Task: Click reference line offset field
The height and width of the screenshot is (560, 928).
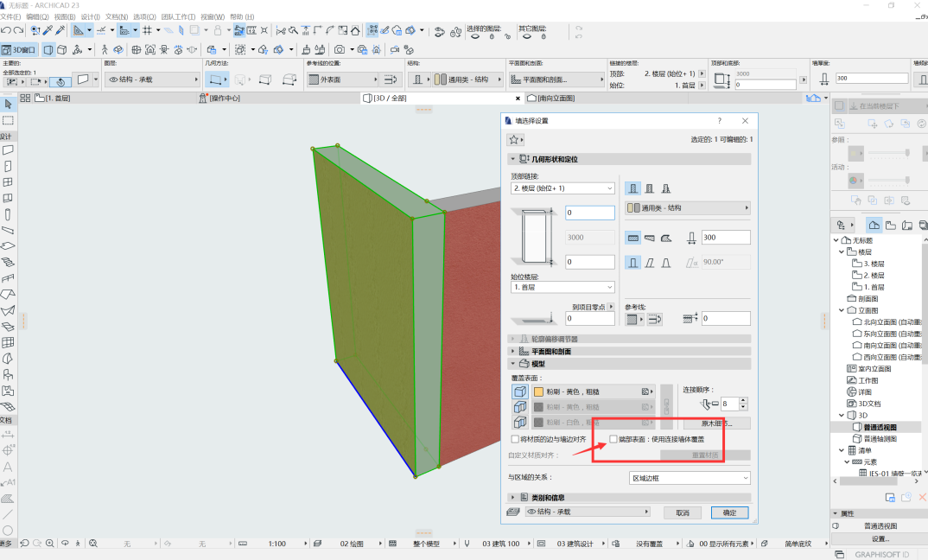Action: pos(726,319)
